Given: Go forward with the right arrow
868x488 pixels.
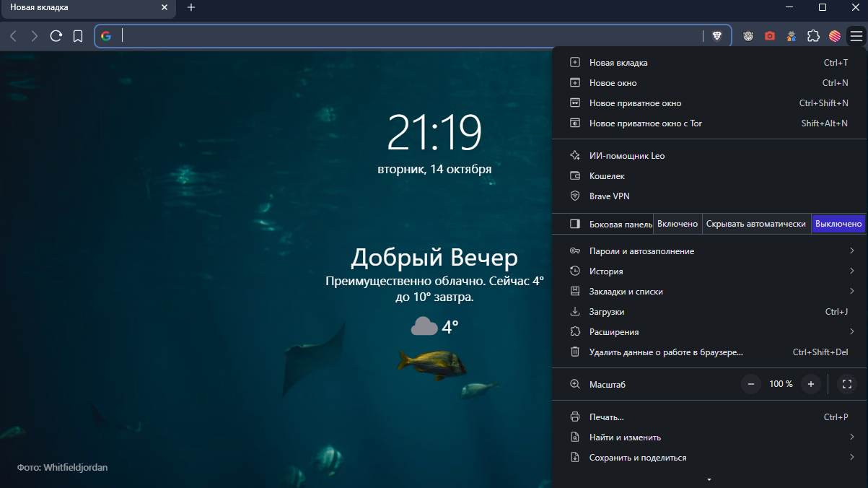Looking at the screenshot, I should [x=34, y=36].
